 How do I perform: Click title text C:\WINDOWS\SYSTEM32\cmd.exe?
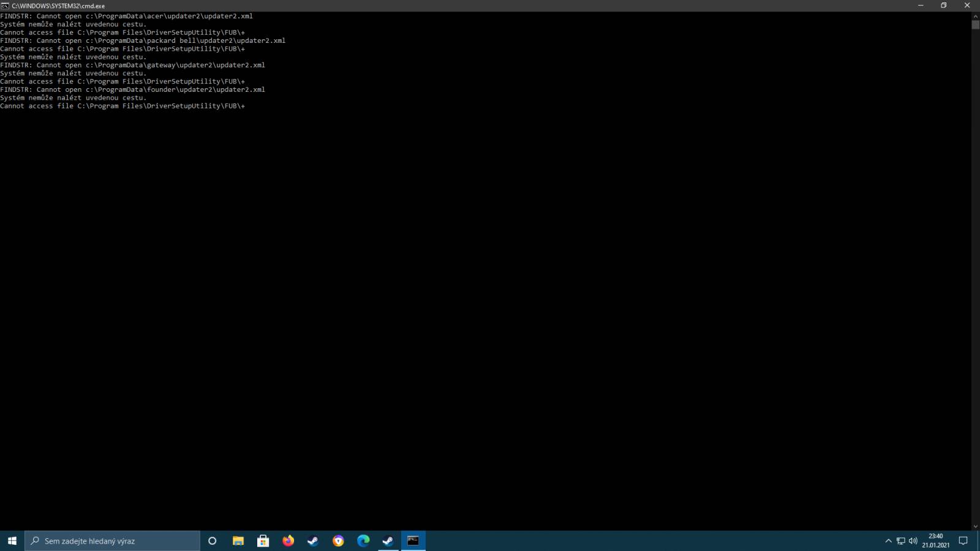pos(58,6)
